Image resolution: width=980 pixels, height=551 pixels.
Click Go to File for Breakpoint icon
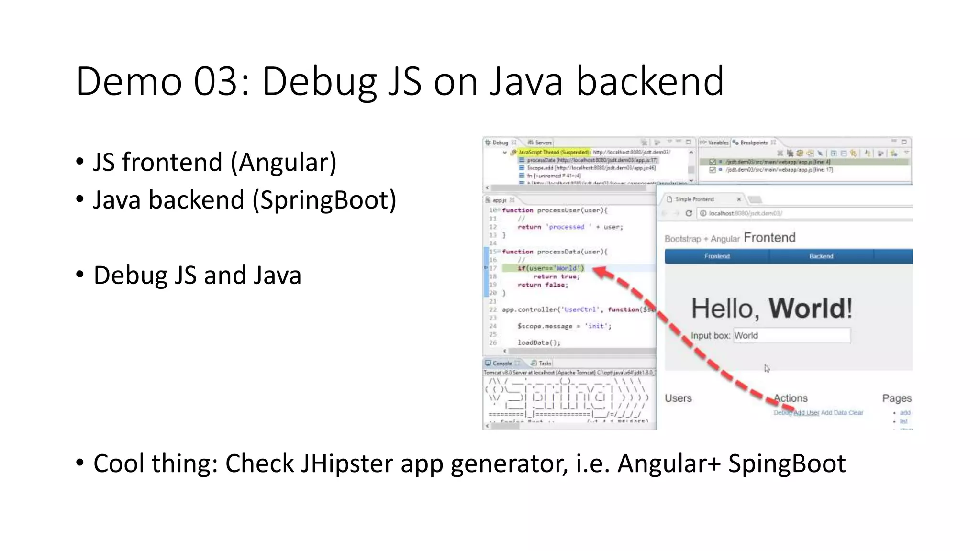coord(810,154)
